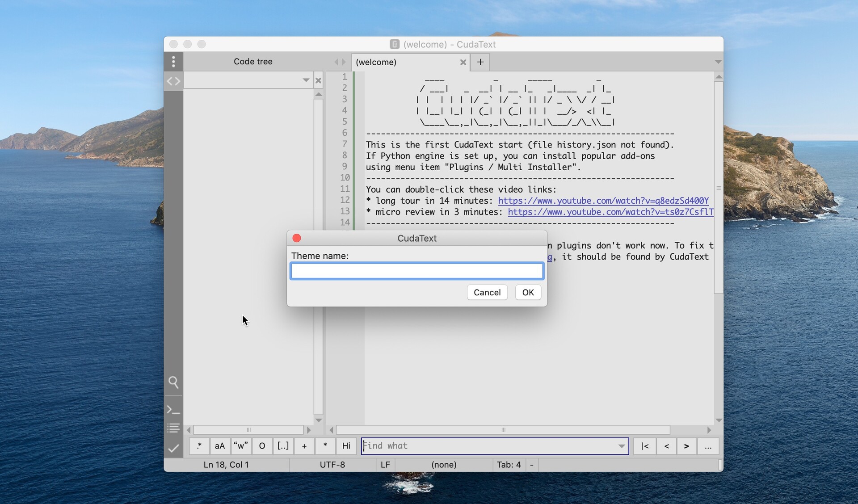Open the tab list dropdown at top right
Image resolution: width=858 pixels, height=504 pixels.
click(718, 62)
